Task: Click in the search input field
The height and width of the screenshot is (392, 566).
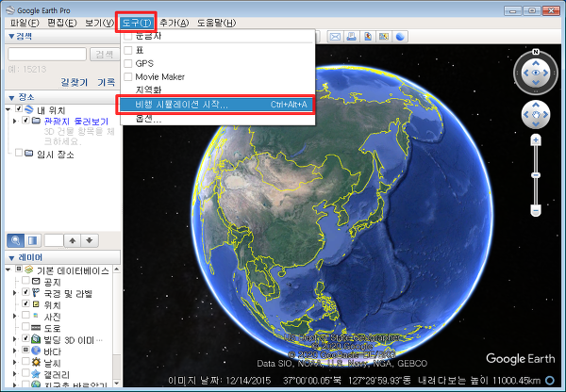Action: (x=47, y=54)
